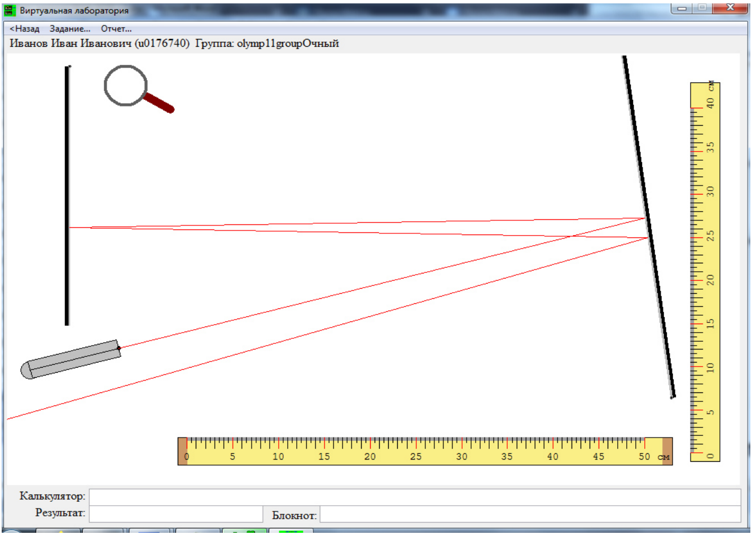Click the top end handle of left screen
The width and height of the screenshot is (756, 539).
pyautogui.click(x=69, y=67)
